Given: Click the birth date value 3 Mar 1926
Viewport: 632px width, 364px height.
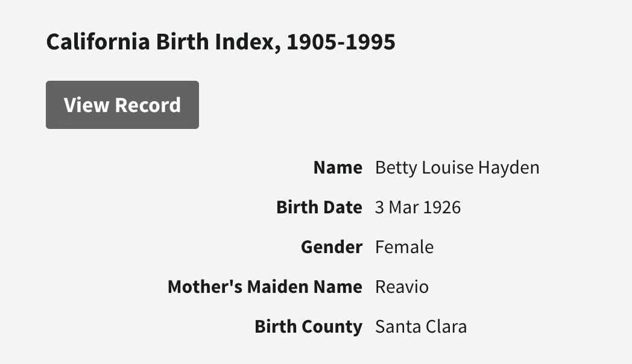Looking at the screenshot, I should 417,207.
